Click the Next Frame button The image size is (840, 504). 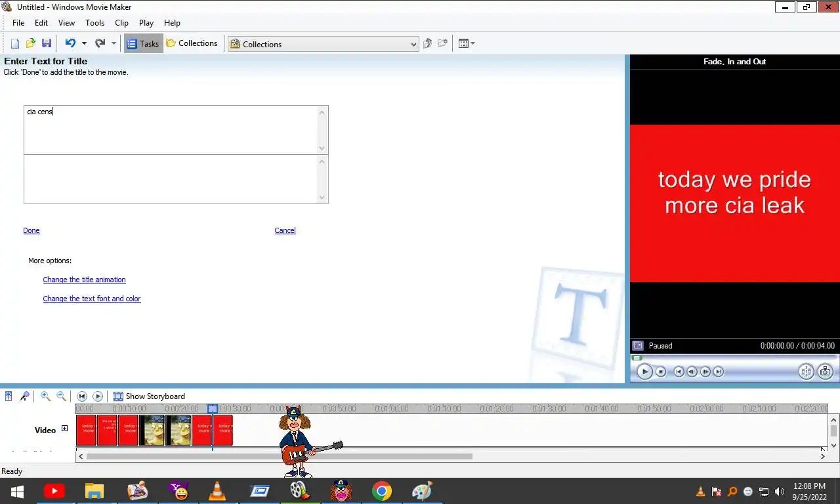pos(705,371)
